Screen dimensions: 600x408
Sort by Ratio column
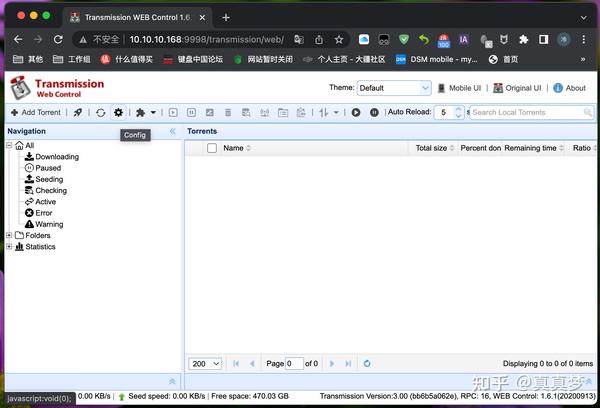(584, 148)
